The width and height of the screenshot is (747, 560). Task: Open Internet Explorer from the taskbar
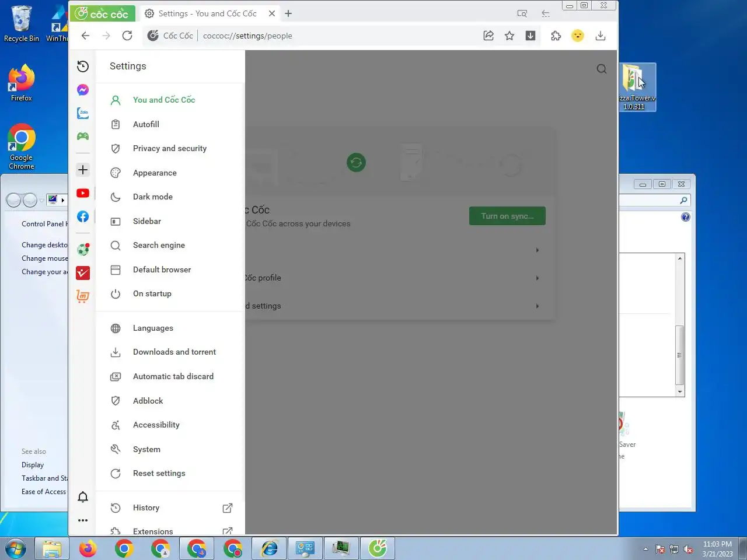coord(269,548)
